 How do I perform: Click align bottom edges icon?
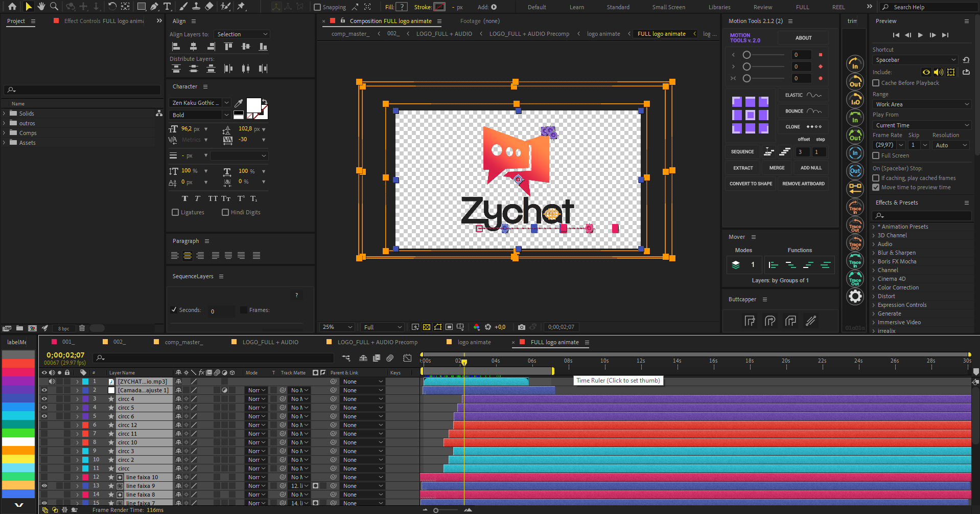[263, 47]
